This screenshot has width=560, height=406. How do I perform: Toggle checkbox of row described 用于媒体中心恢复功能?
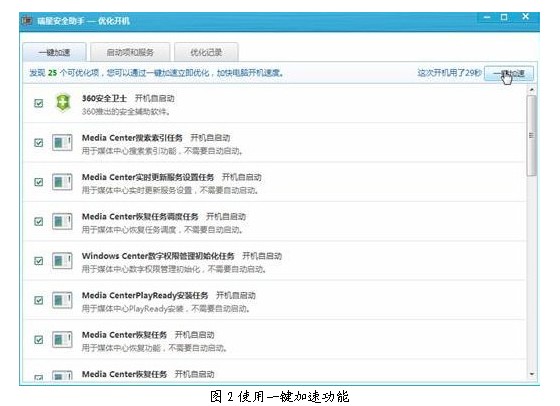tap(39, 340)
